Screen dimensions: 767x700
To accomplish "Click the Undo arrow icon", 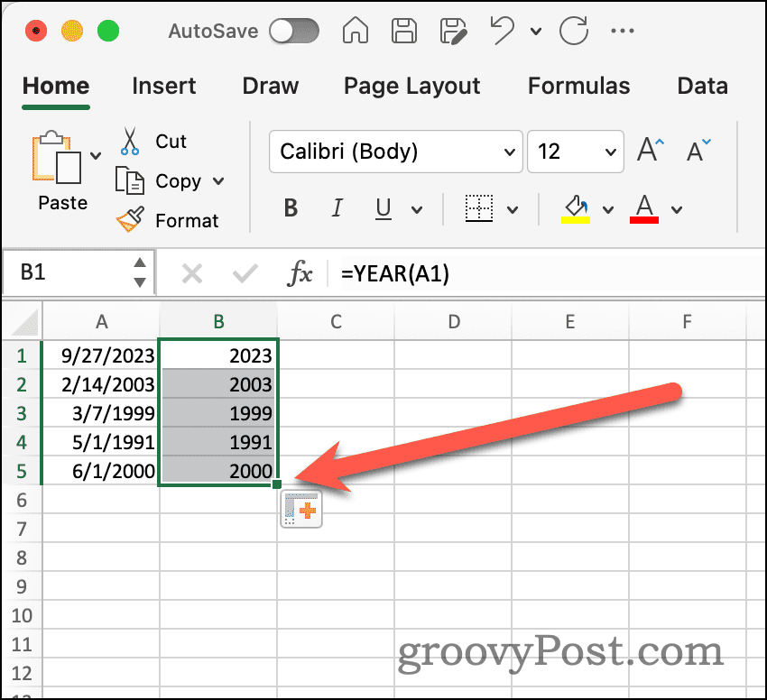I will pos(503,31).
